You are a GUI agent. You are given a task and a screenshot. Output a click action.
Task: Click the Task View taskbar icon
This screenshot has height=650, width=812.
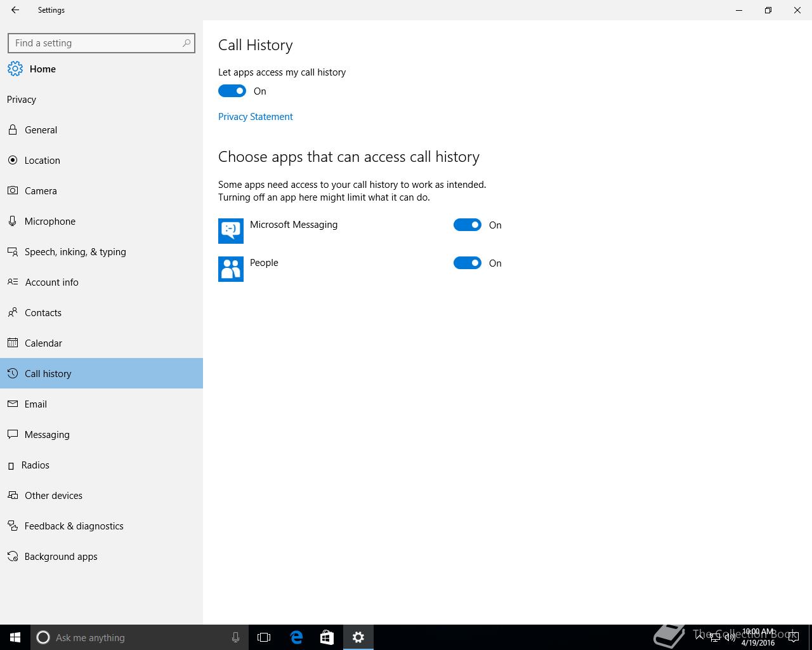pyautogui.click(x=264, y=637)
